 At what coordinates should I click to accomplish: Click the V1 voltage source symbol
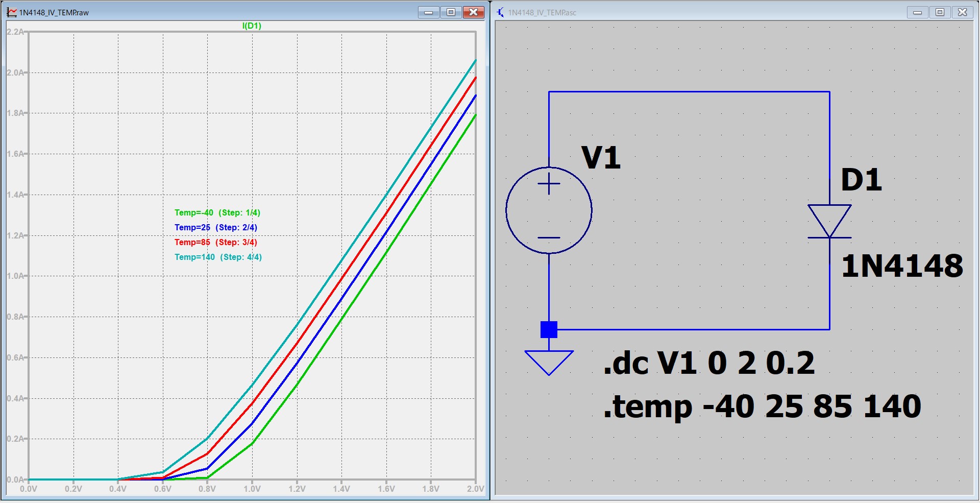pos(549,210)
